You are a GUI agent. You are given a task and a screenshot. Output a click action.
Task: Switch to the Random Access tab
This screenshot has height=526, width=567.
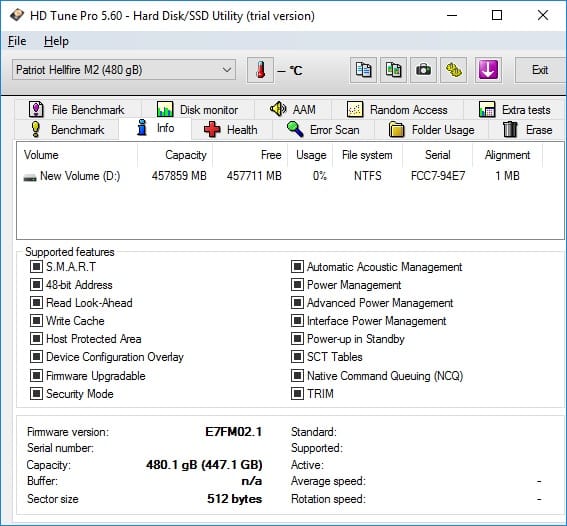tap(397, 110)
